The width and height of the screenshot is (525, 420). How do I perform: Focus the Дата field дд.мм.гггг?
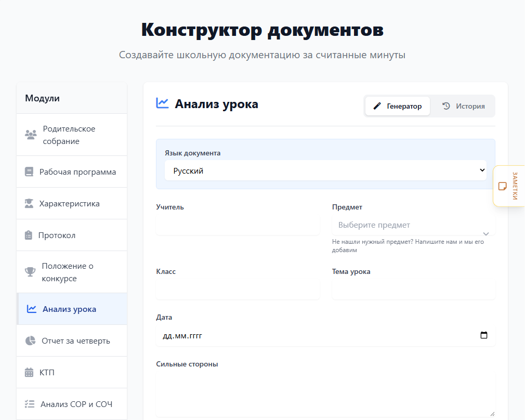325,335
